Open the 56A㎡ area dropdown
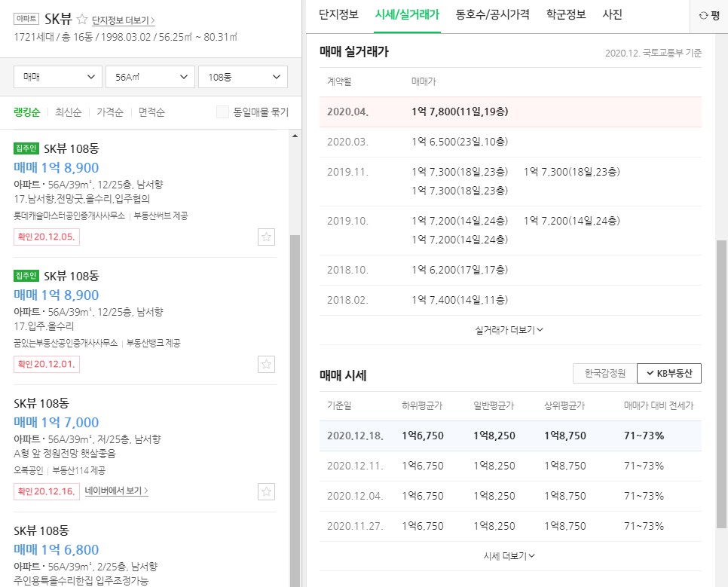The image size is (728, 587). tap(151, 77)
